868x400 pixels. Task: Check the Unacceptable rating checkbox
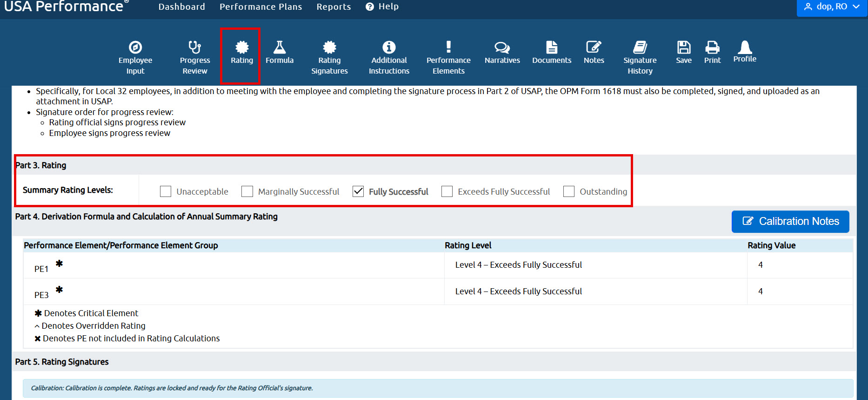coord(166,191)
